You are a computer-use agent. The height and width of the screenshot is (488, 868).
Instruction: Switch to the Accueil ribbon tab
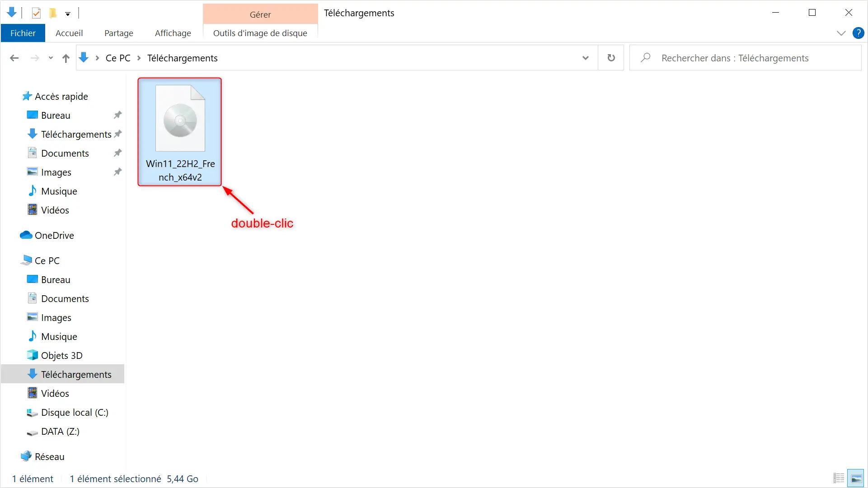(x=69, y=33)
